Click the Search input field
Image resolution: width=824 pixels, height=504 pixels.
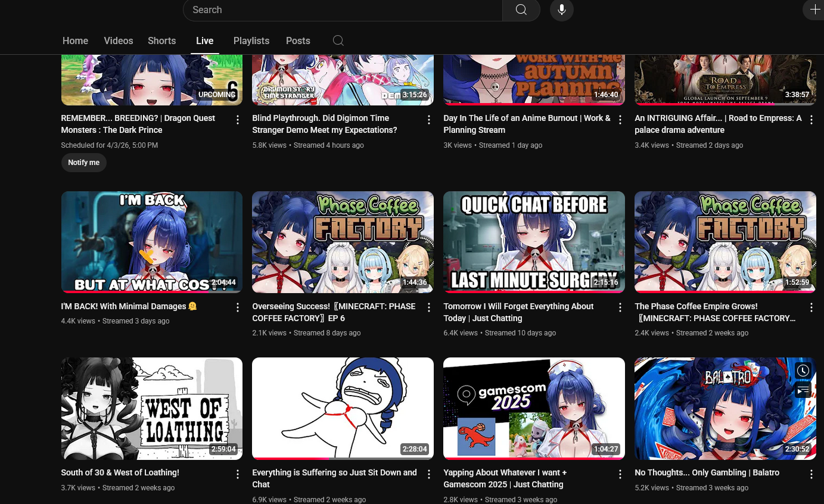(x=343, y=10)
